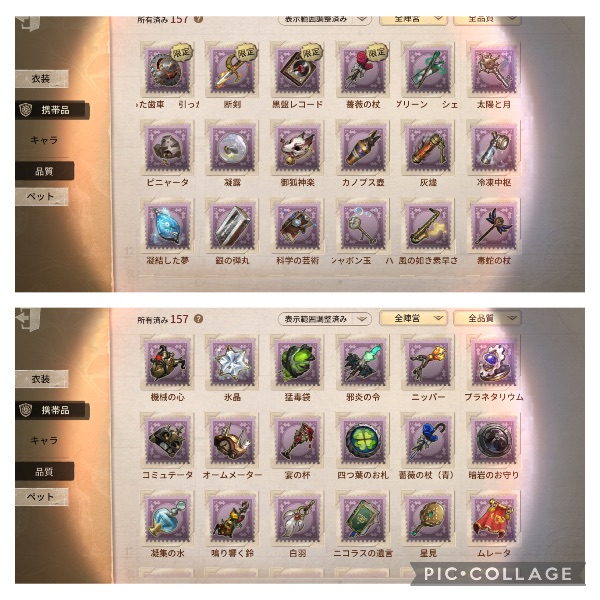Select the カノプス壺 canopic jar item

click(x=363, y=148)
